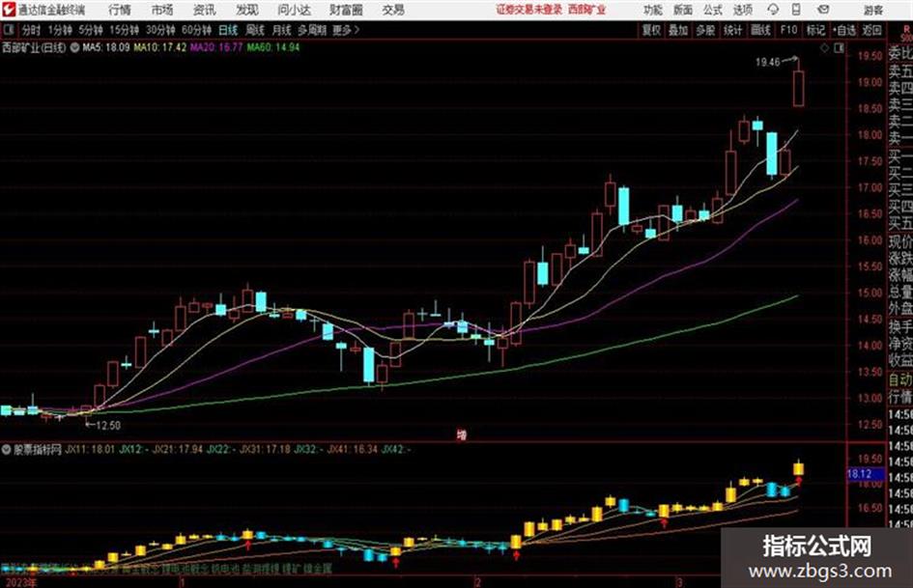Switch to the 分时 period tab

pyautogui.click(x=32, y=30)
